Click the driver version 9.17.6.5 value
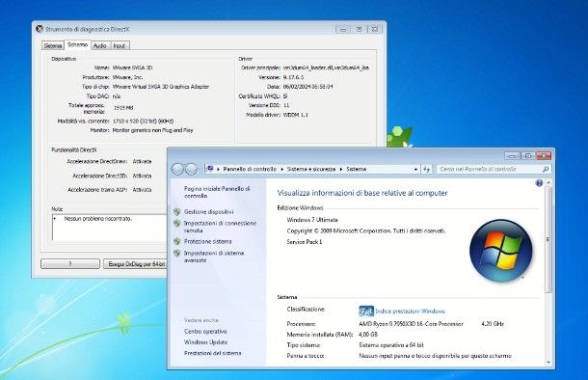The width and height of the screenshot is (588, 380). [293, 77]
